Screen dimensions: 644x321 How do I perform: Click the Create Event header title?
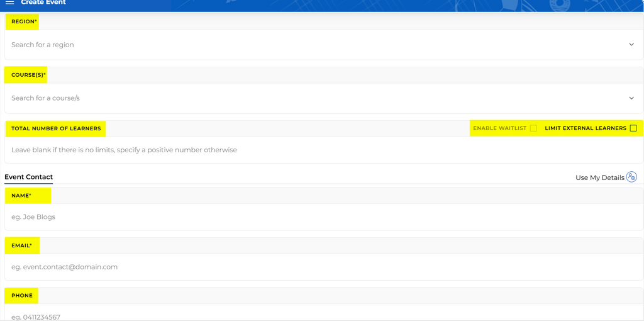point(43,3)
